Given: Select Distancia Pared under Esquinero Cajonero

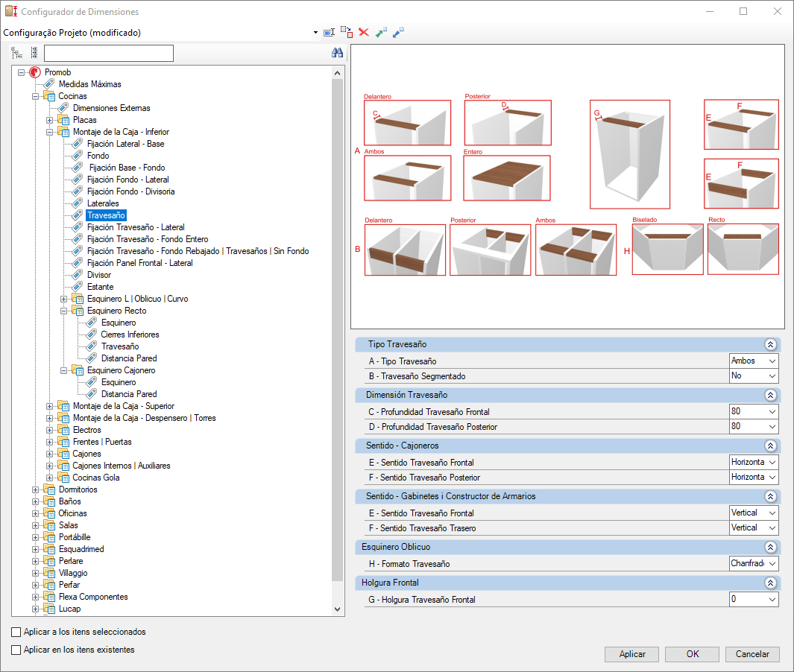Looking at the screenshot, I should tap(129, 394).
